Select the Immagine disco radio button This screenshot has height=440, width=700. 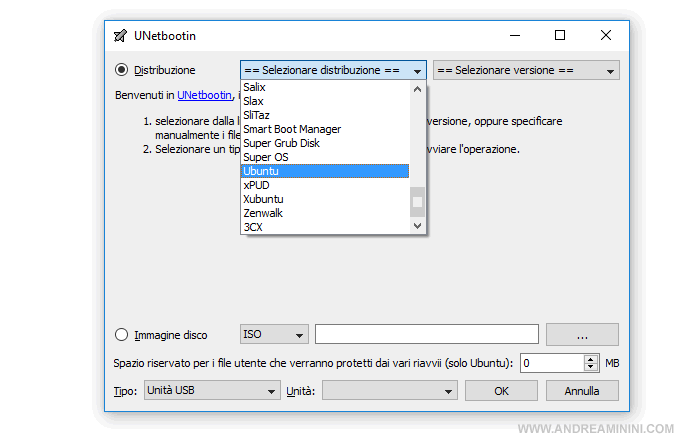coord(122,335)
